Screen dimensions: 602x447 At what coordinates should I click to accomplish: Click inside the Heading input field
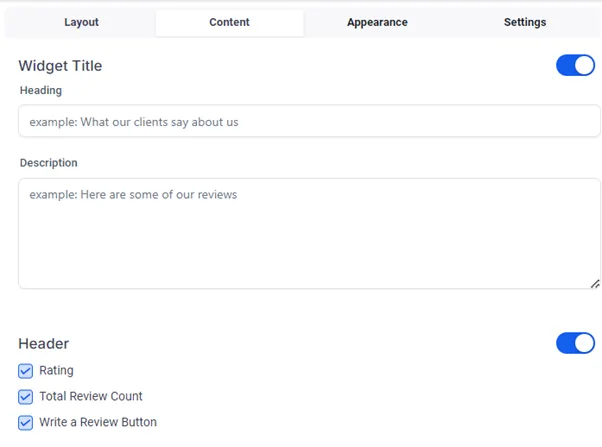coord(309,121)
